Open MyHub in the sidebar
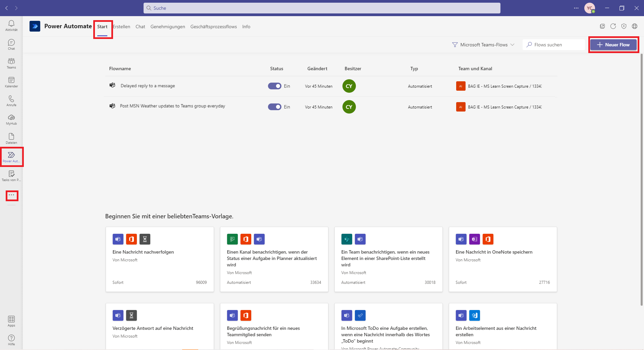This screenshot has height=350, width=644. [x=11, y=120]
